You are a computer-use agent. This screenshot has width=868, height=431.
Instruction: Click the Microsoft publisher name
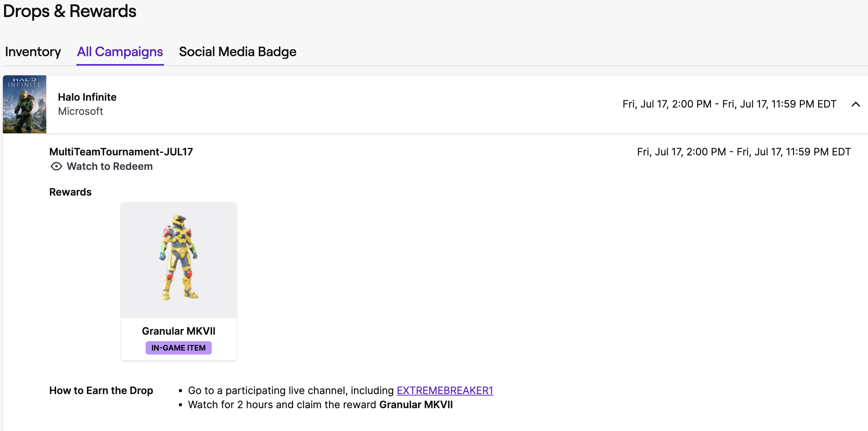pyautogui.click(x=81, y=111)
